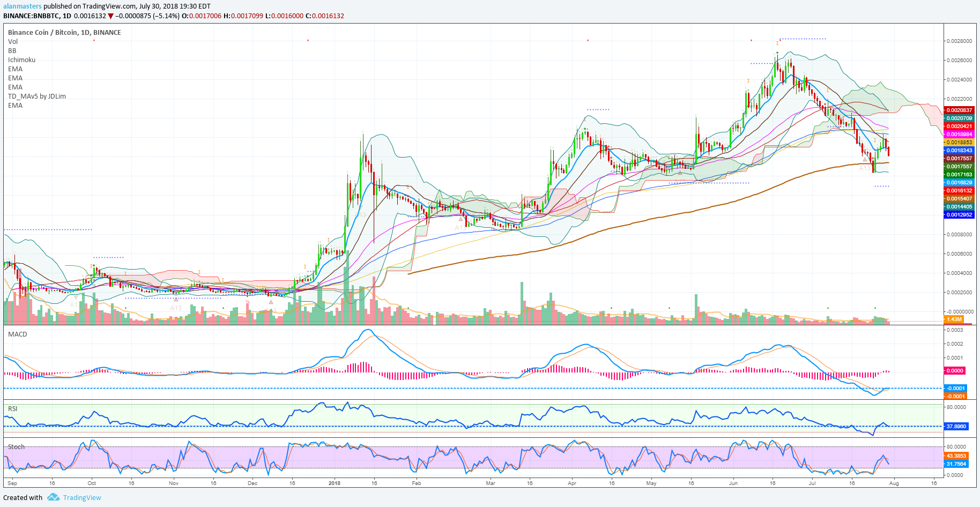The image size is (980, 507).
Task: Click the red 0.0020837 price tag
Action: pyautogui.click(x=959, y=110)
